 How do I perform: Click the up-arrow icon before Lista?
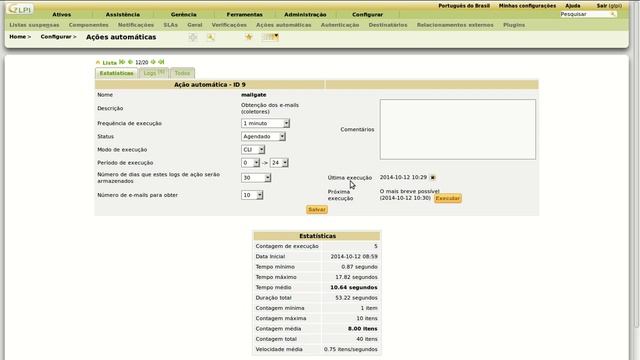(x=98, y=62)
